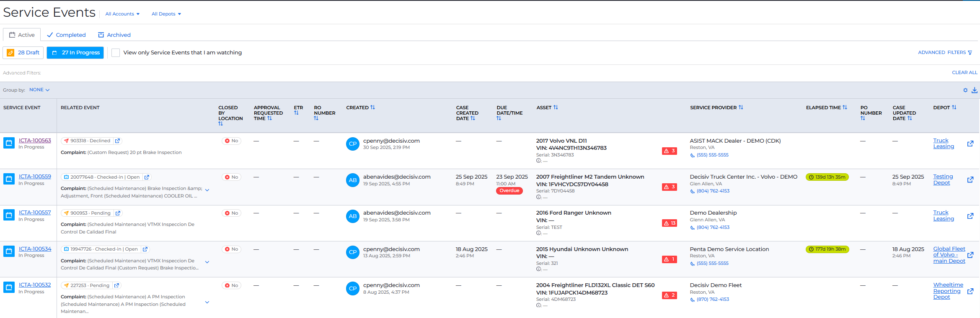Click calendar icon for ICTA-100534 row

click(x=9, y=251)
